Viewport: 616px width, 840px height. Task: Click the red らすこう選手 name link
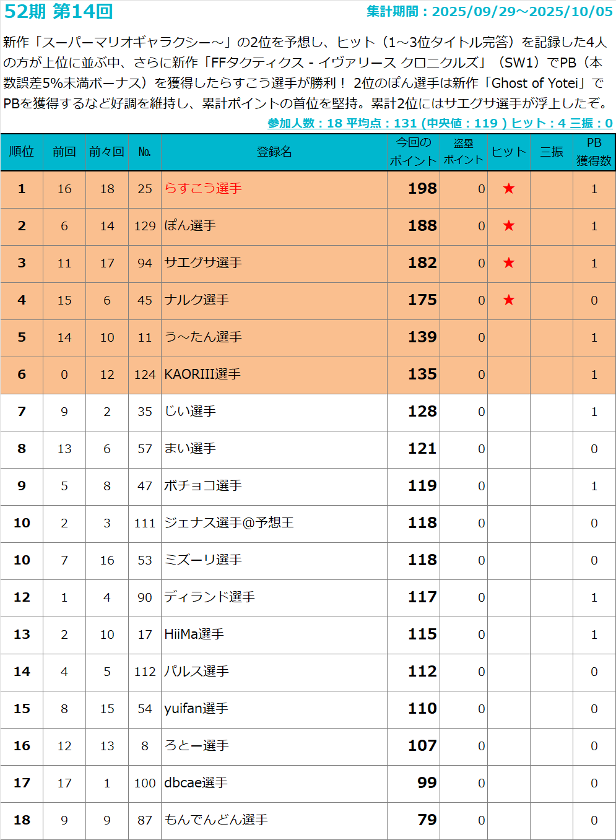click(x=203, y=189)
